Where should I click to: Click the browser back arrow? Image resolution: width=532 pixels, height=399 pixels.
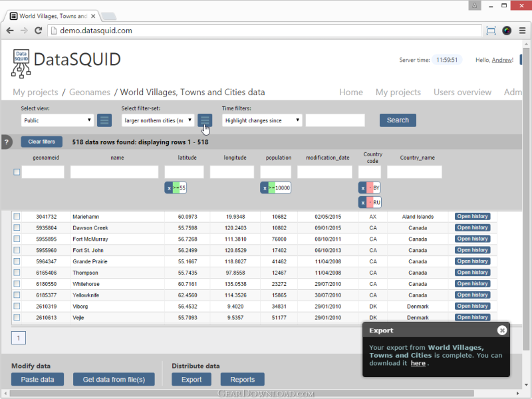tap(10, 31)
